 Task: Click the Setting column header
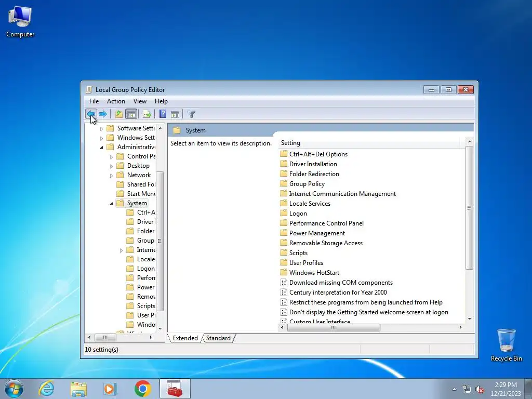point(368,143)
